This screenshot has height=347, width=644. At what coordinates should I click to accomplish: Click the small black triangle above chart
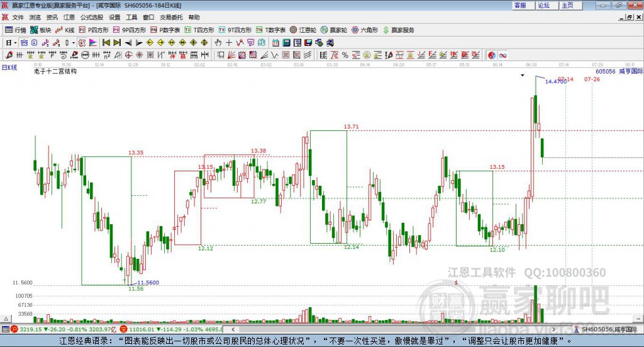pyautogui.click(x=523, y=75)
